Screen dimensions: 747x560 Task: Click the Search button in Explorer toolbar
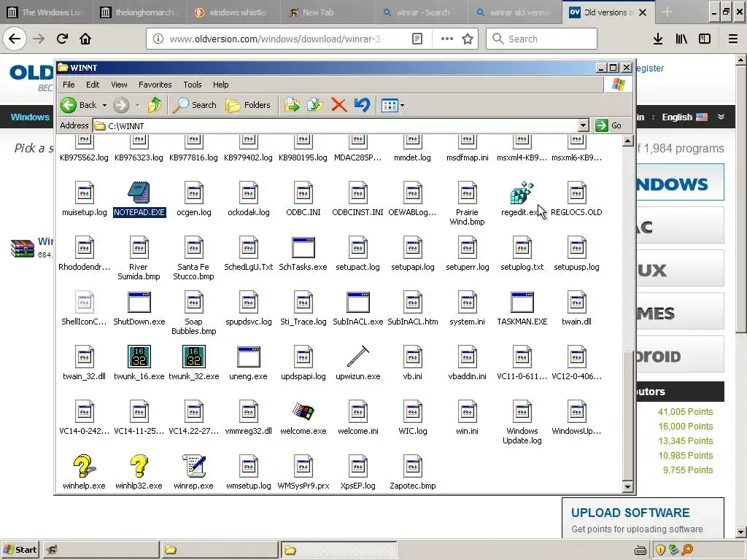coord(194,105)
